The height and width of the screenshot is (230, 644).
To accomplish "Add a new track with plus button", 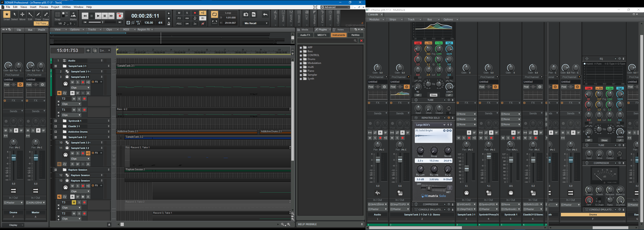I will (88, 50).
